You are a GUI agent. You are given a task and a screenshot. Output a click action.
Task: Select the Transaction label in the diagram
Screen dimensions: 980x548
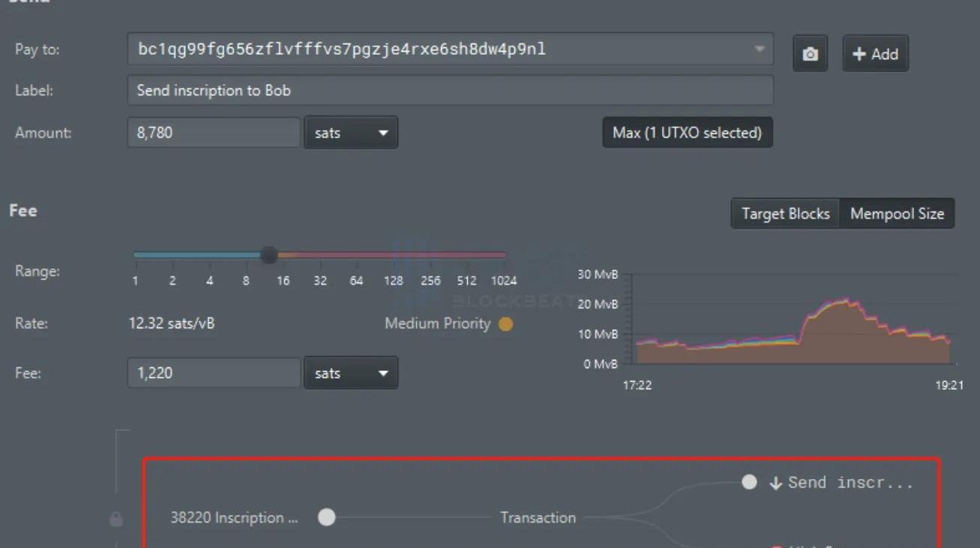coord(538,517)
